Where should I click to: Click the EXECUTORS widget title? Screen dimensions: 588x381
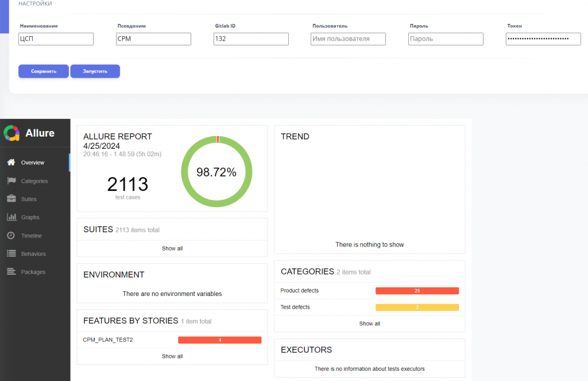click(306, 350)
